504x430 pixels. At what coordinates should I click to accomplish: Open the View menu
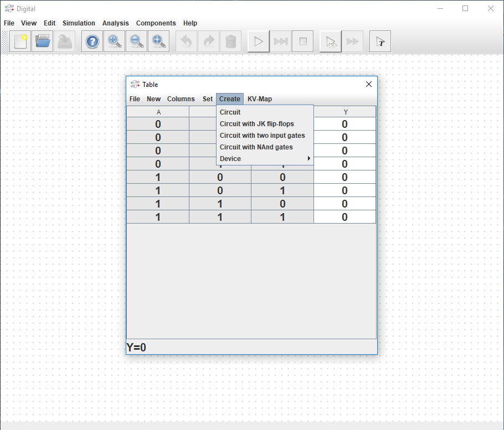[x=29, y=23]
